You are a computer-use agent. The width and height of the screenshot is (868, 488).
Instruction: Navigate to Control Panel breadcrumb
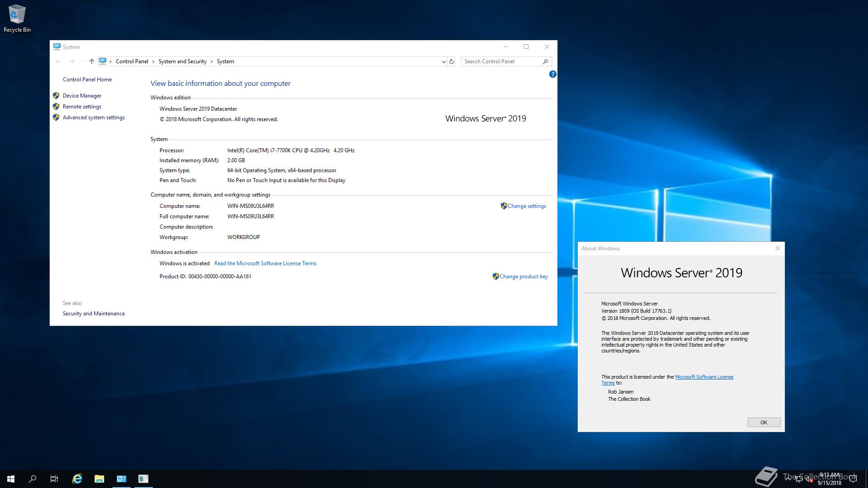[x=132, y=61]
